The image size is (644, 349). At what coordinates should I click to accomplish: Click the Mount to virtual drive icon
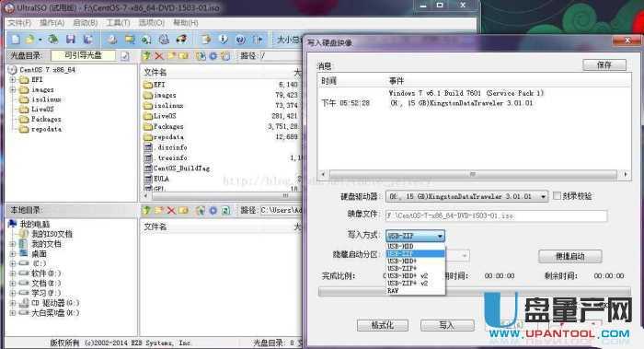(146, 40)
